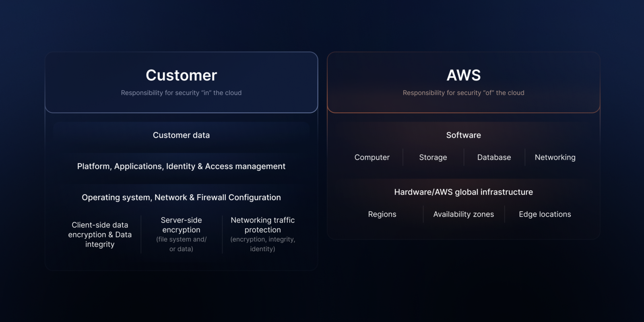Select Client-side data encryption & Data integrity

pyautogui.click(x=100, y=235)
